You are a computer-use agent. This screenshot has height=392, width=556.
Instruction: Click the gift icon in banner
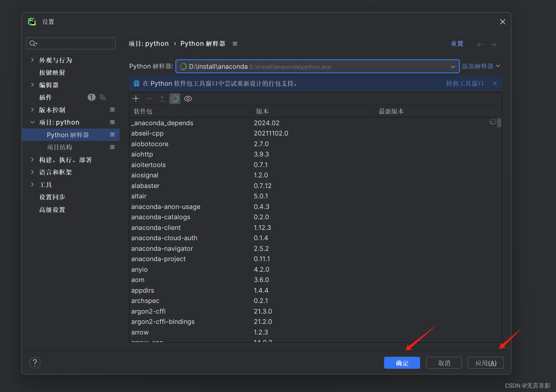(136, 83)
